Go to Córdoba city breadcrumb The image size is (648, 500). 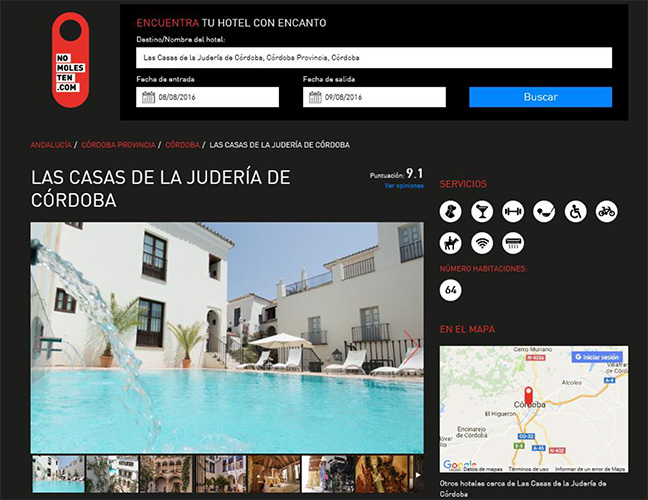click(x=182, y=145)
